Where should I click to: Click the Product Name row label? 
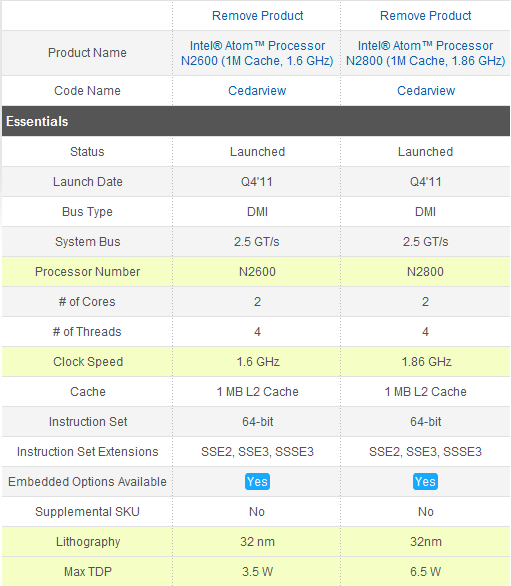87,53
